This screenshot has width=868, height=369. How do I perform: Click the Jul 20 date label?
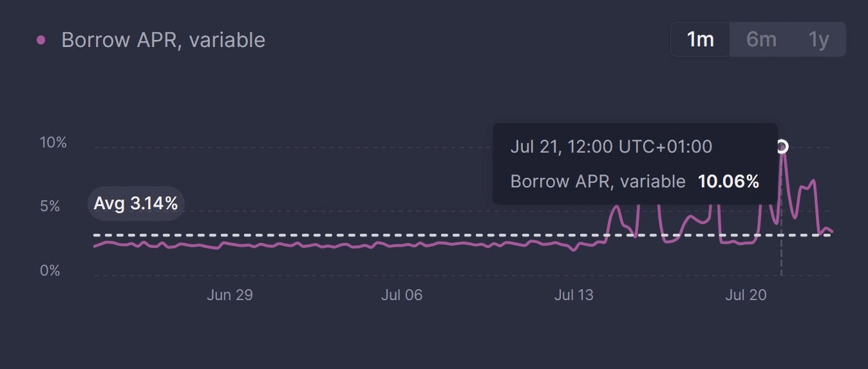click(x=746, y=296)
